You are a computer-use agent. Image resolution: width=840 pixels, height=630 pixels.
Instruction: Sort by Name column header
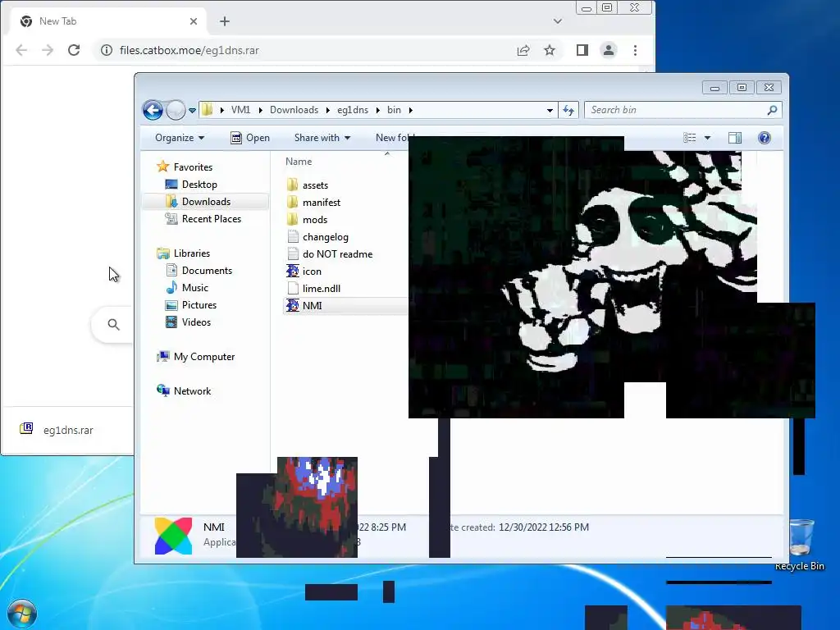click(299, 162)
